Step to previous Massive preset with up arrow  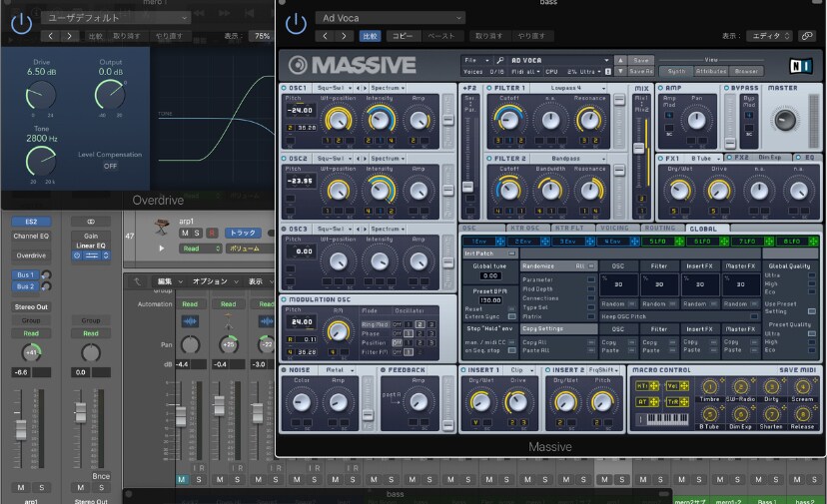click(621, 61)
